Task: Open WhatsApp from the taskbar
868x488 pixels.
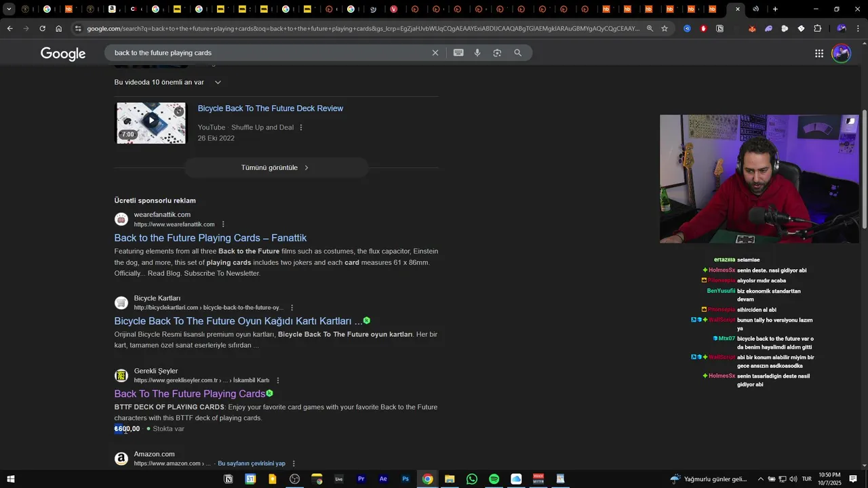Action: point(472,479)
